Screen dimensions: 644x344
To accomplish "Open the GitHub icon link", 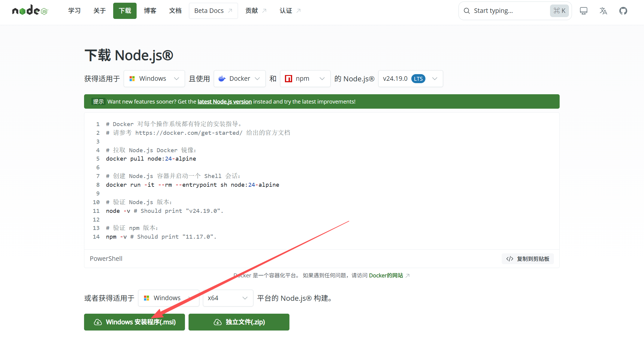I will [623, 11].
